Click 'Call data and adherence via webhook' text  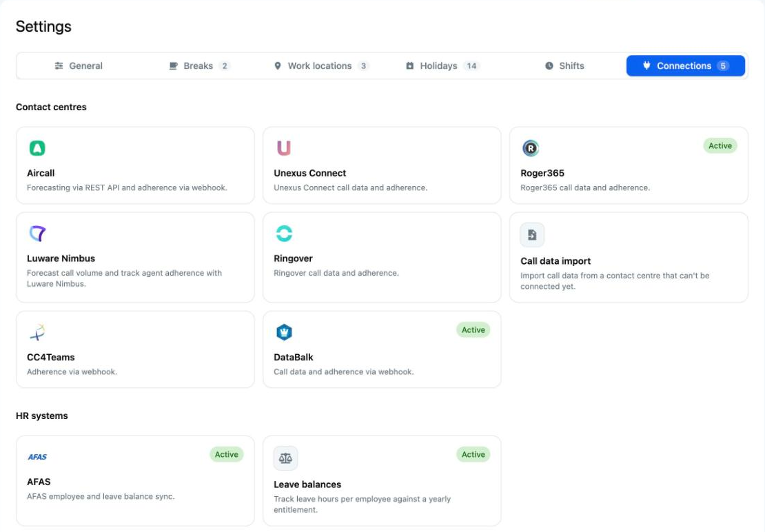coord(343,372)
